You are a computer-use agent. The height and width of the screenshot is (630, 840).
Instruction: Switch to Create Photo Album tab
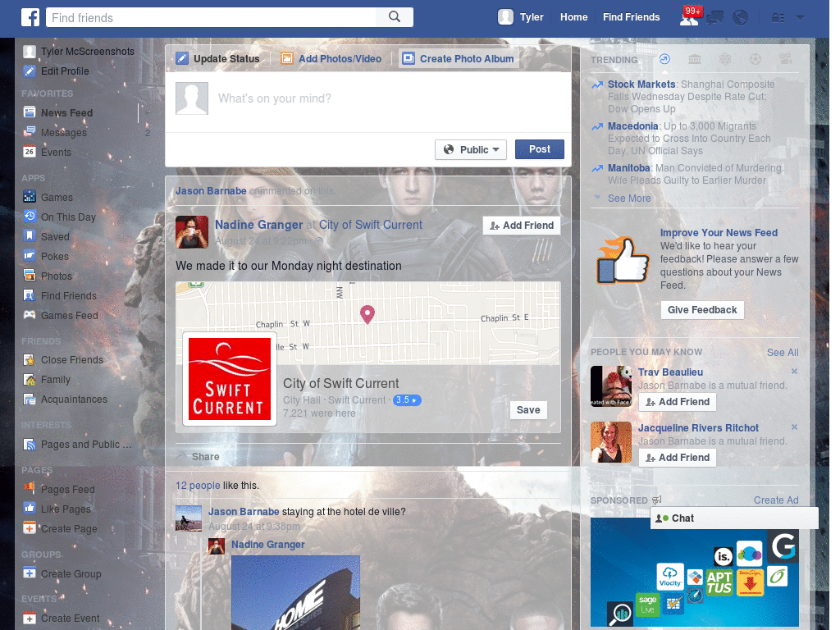click(459, 58)
